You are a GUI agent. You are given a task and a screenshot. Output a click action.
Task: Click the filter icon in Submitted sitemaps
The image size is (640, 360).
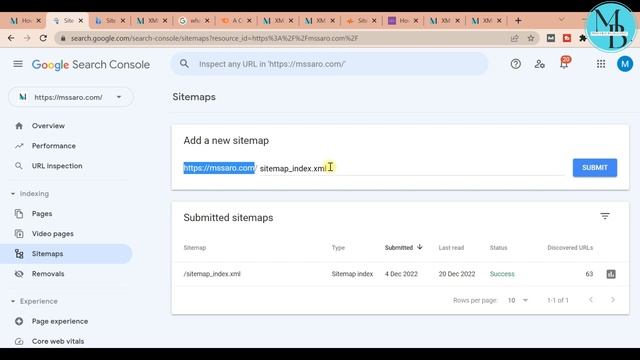[x=605, y=216]
